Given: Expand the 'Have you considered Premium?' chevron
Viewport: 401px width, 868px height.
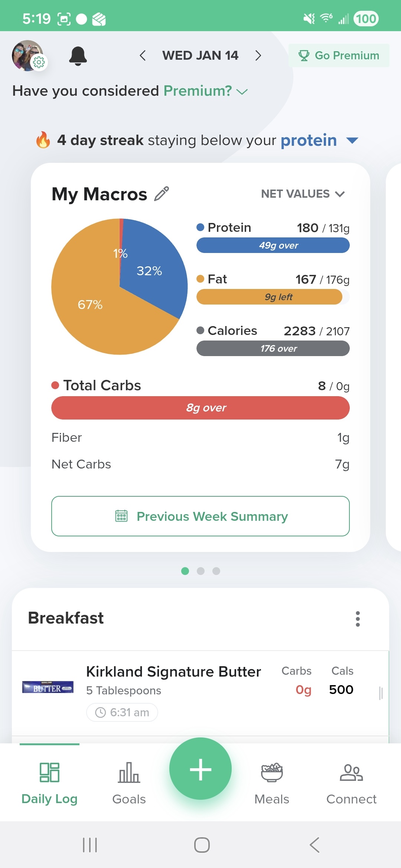Looking at the screenshot, I should coord(242,92).
